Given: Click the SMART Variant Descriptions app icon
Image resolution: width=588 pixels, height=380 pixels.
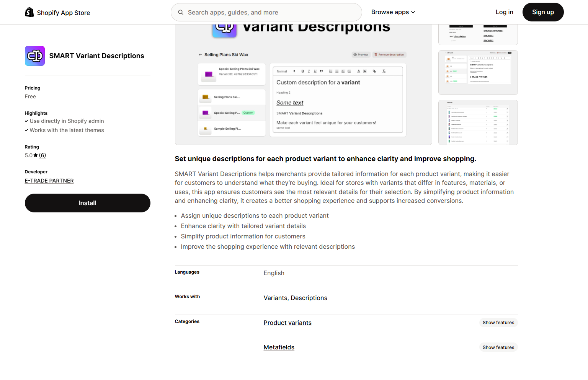Looking at the screenshot, I should point(35,56).
